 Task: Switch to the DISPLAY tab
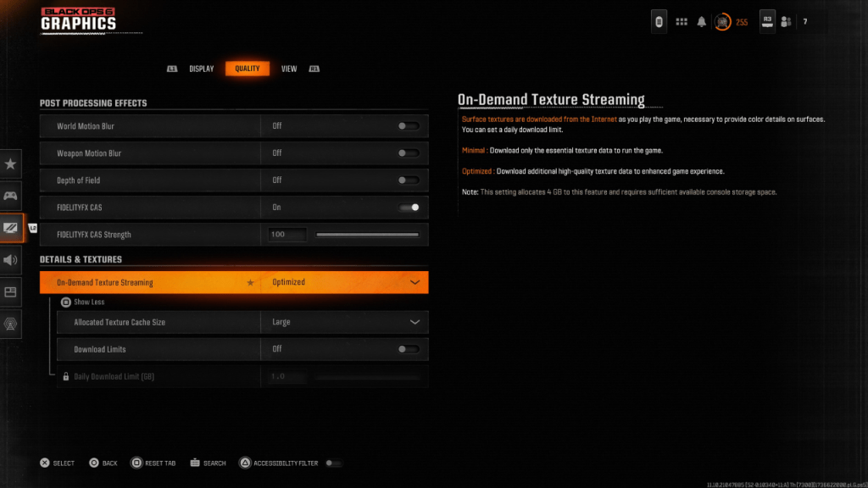click(x=201, y=69)
